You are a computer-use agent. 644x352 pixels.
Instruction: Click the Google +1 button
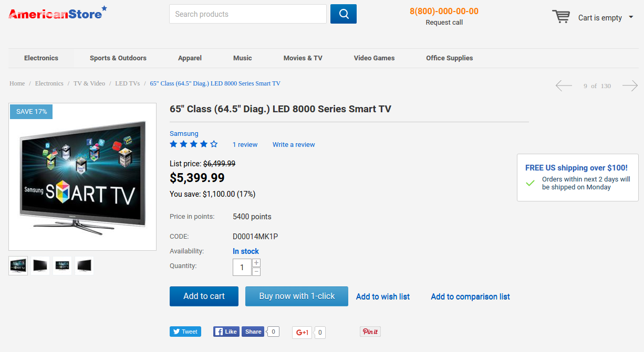click(x=302, y=332)
